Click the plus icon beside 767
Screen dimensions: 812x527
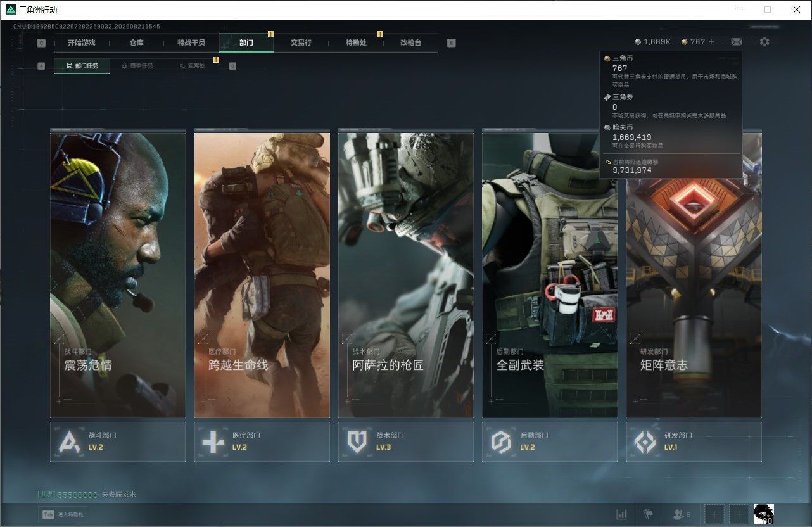(711, 42)
